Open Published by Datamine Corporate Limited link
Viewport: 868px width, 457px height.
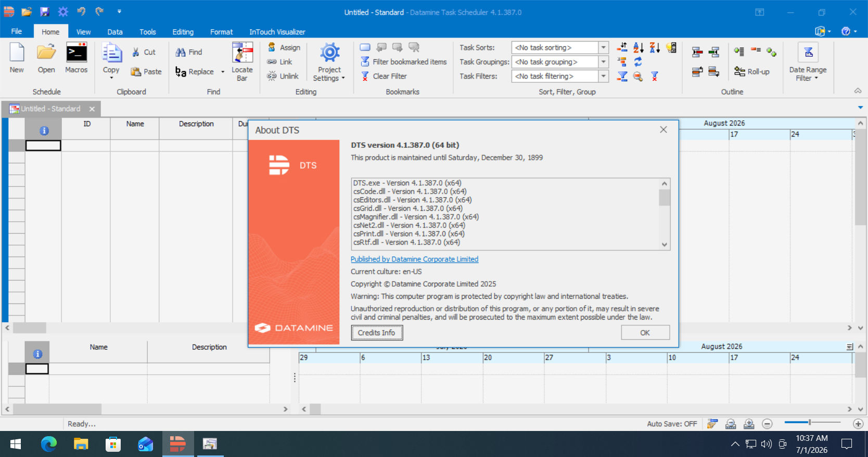click(414, 259)
